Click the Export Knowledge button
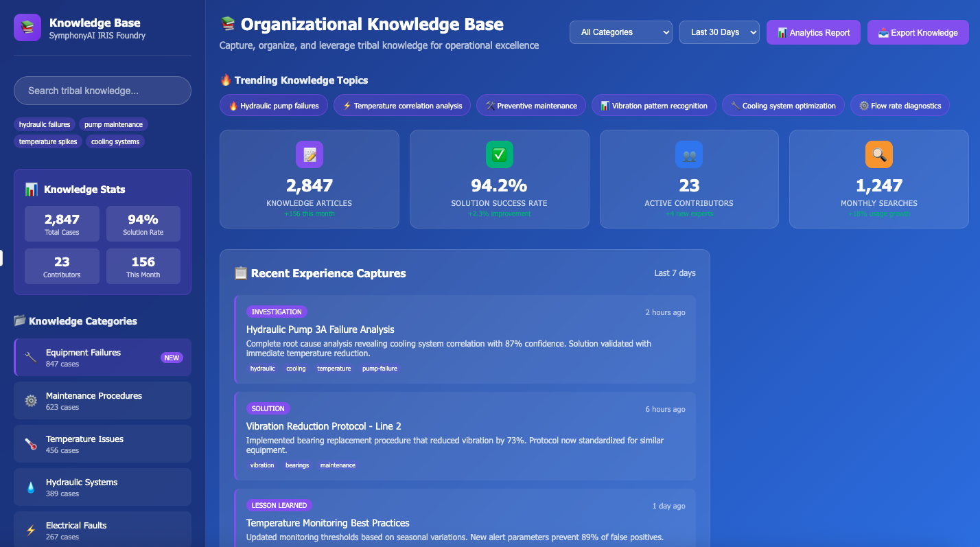 click(x=918, y=32)
